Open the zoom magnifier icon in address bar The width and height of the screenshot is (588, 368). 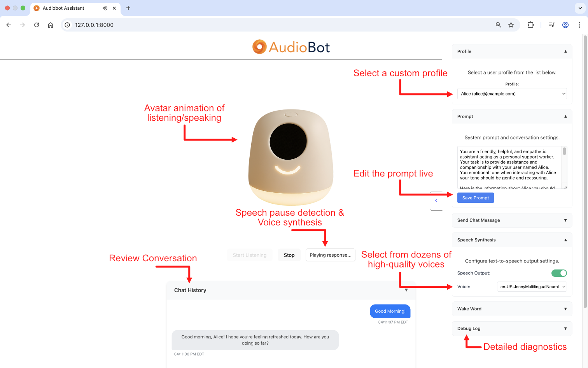point(499,25)
